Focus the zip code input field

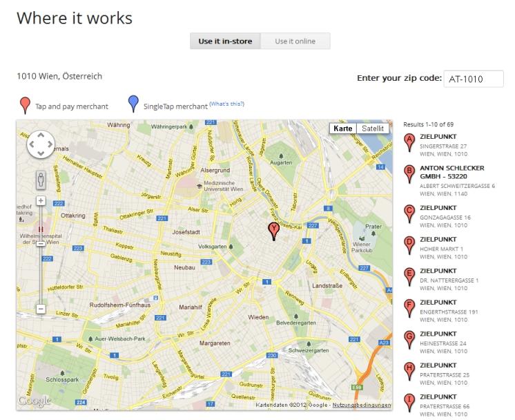pos(474,79)
